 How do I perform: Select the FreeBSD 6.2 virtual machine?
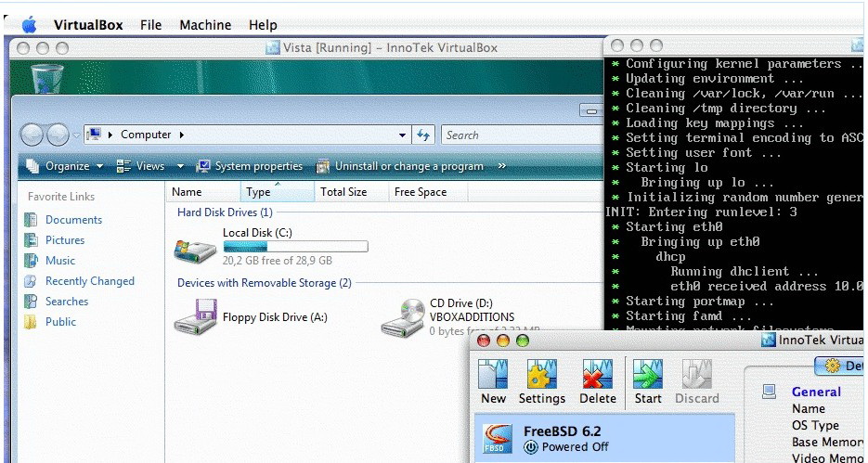pyautogui.click(x=604, y=439)
